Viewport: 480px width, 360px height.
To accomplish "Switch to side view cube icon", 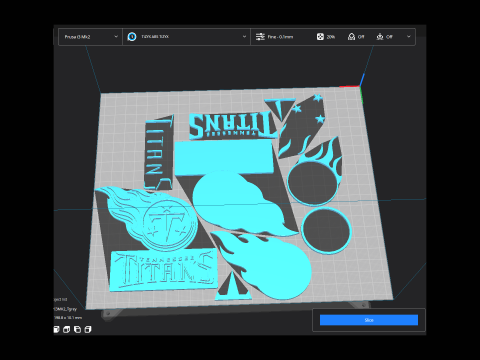I will (x=88, y=329).
